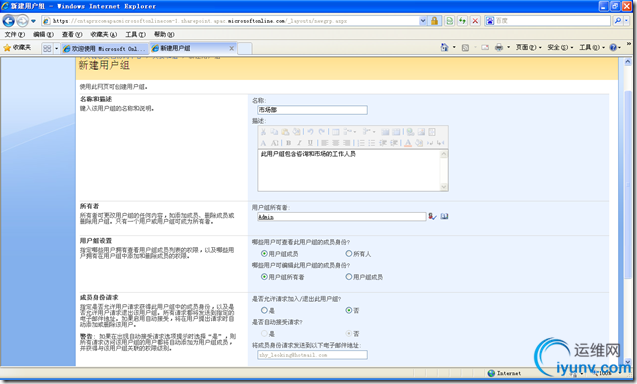Select 所有人 for who can view membership
The height and width of the screenshot is (384, 637).
point(349,254)
